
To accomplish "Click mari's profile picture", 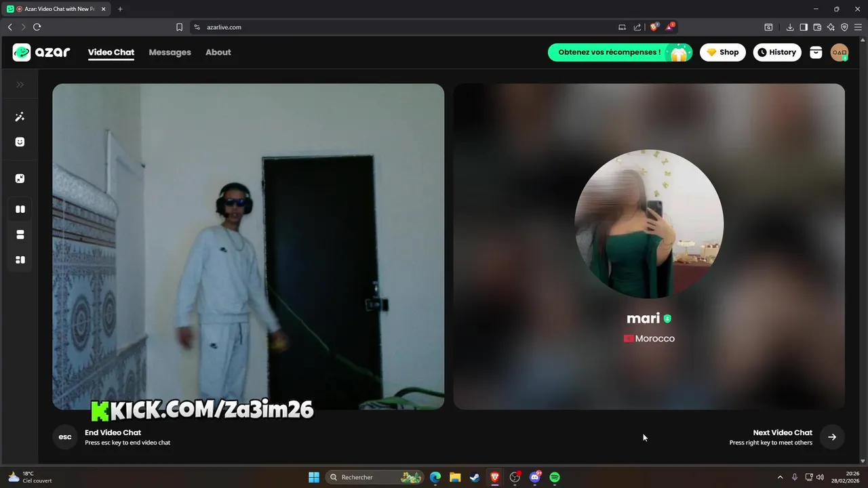I will click(649, 224).
